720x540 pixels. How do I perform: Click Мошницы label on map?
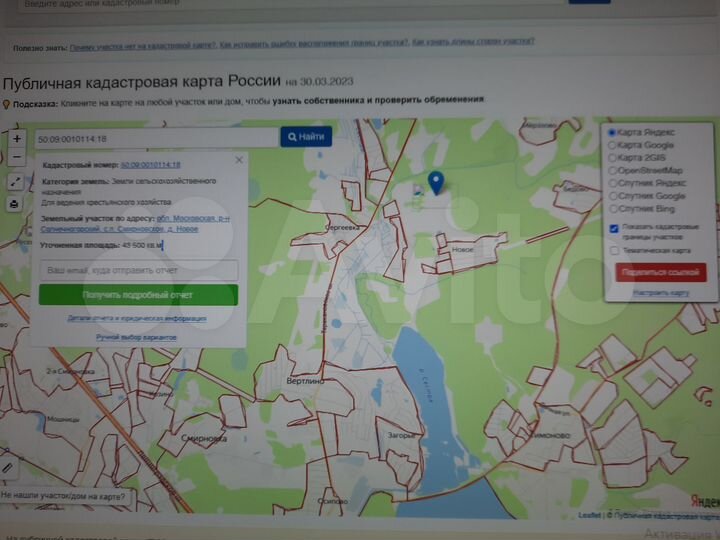[x=63, y=419]
